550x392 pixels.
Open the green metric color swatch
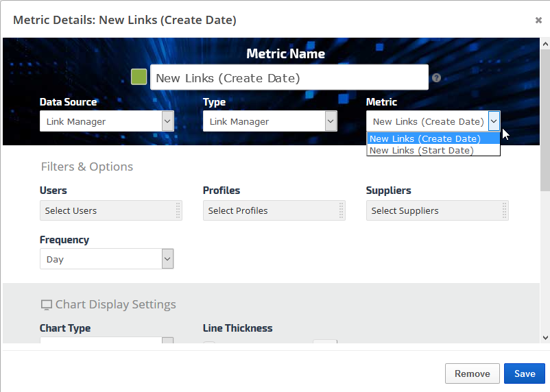139,77
